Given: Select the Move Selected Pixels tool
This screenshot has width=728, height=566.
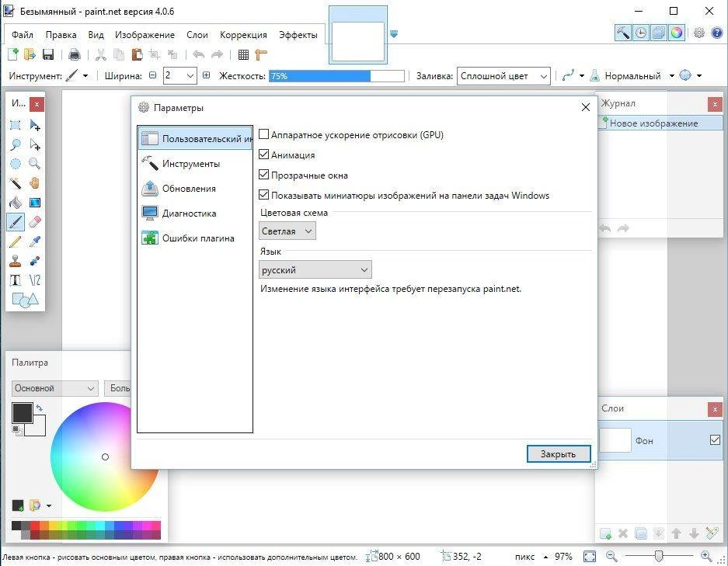Looking at the screenshot, I should 35,125.
